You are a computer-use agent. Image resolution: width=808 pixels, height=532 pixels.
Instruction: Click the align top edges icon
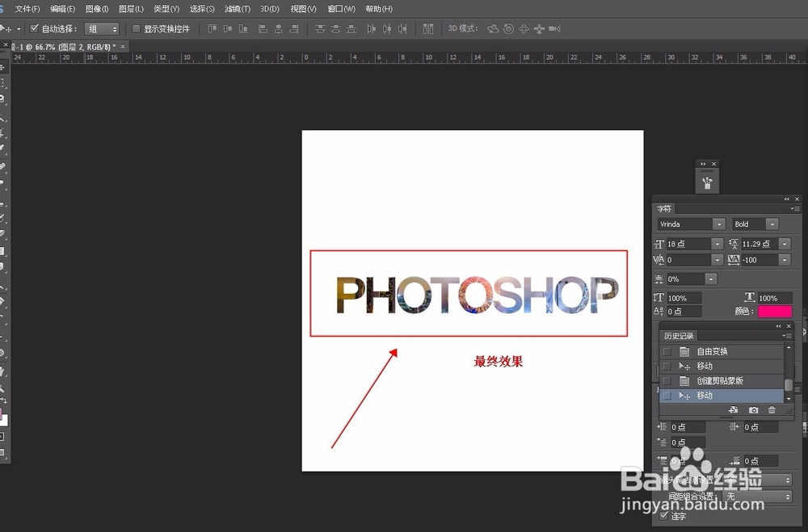coord(213,29)
